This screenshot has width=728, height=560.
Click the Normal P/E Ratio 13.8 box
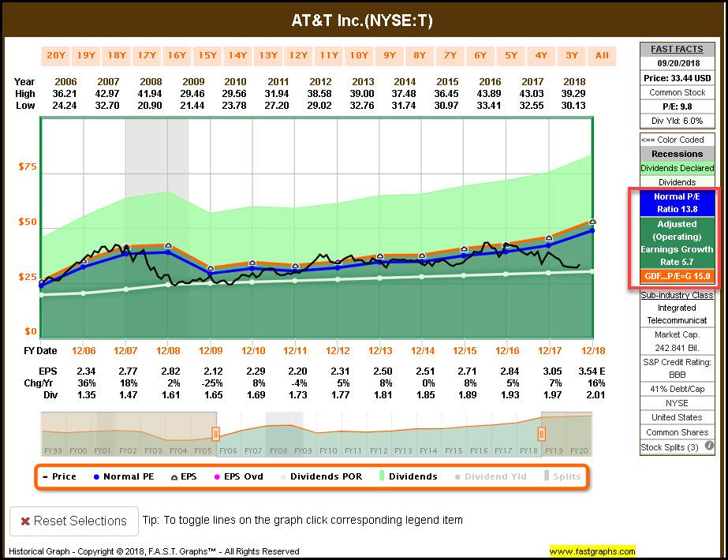point(677,203)
